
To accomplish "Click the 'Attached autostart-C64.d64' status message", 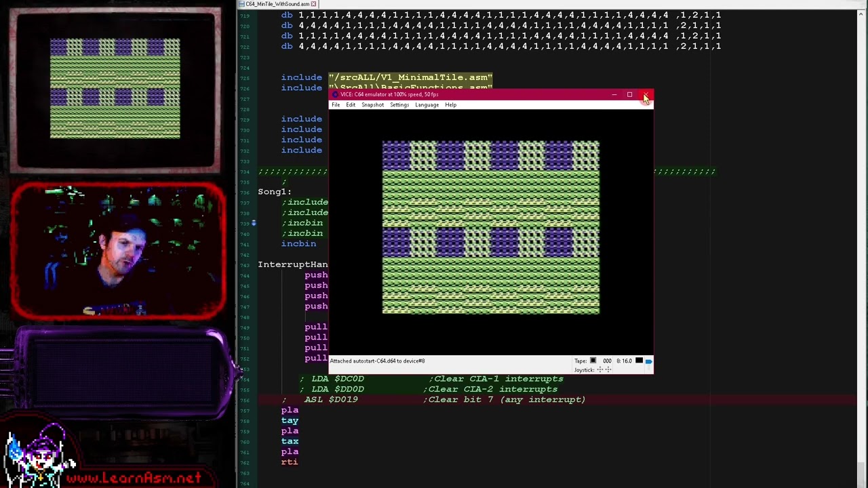I will (377, 361).
